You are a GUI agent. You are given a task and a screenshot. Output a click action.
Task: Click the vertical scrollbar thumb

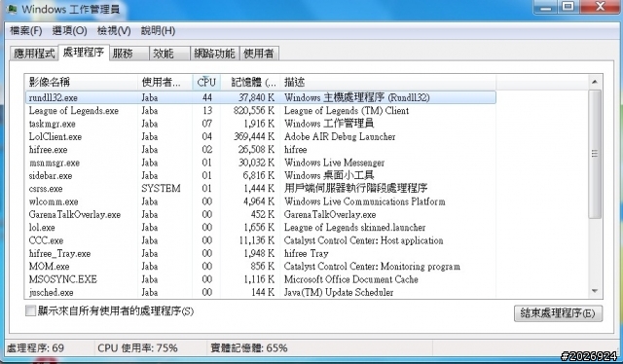595,154
